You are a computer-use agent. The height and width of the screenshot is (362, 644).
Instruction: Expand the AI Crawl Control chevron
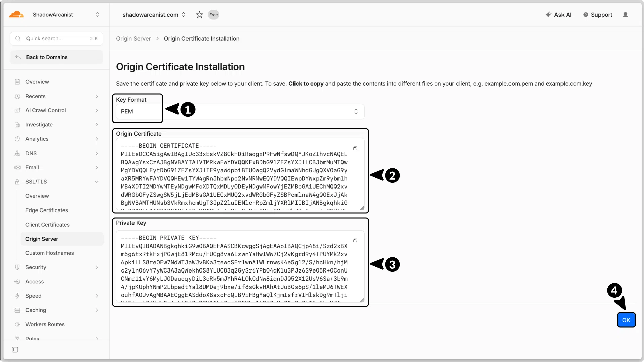coord(97,110)
